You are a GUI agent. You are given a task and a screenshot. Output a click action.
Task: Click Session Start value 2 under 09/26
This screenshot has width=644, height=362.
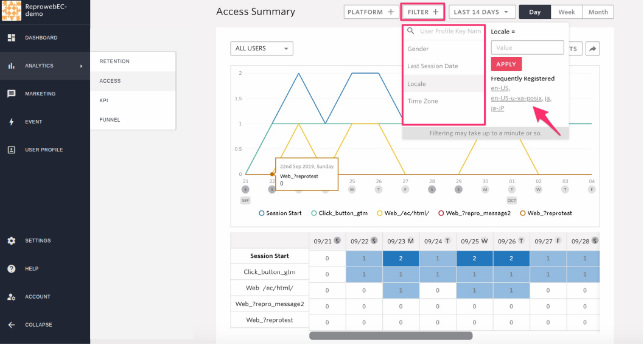[x=511, y=259]
